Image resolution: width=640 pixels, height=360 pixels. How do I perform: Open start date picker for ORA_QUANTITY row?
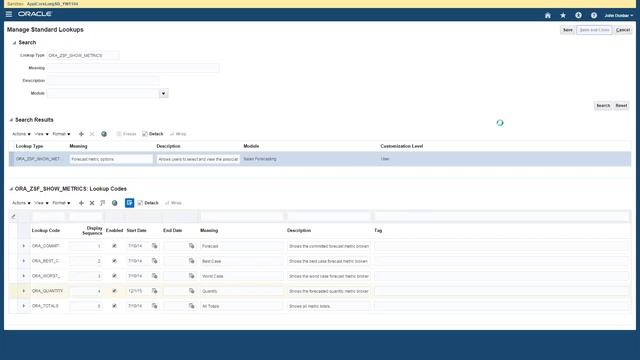pyautogui.click(x=154, y=291)
